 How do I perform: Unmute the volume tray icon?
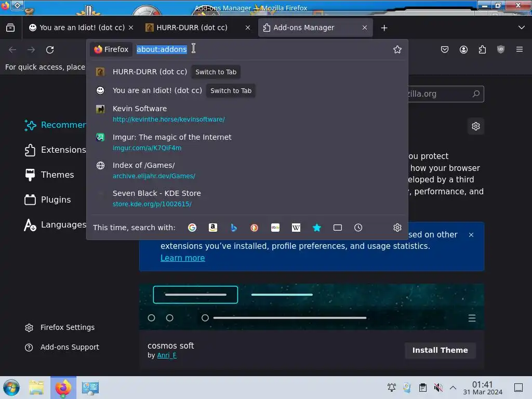438,388
